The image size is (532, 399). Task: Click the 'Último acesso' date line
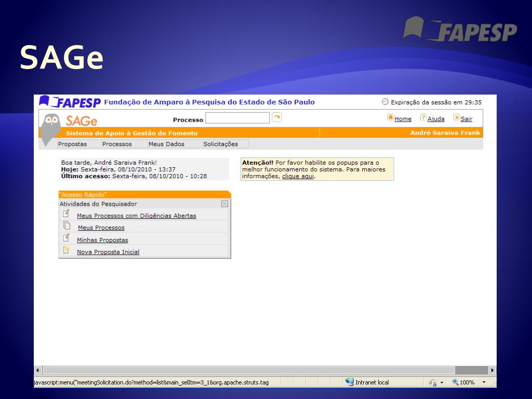tap(134, 176)
